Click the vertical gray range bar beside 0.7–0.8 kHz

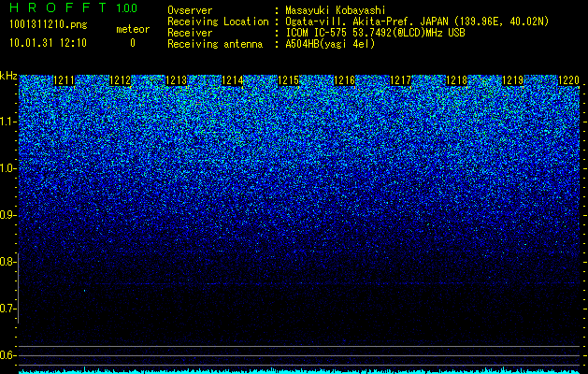pos(18,288)
